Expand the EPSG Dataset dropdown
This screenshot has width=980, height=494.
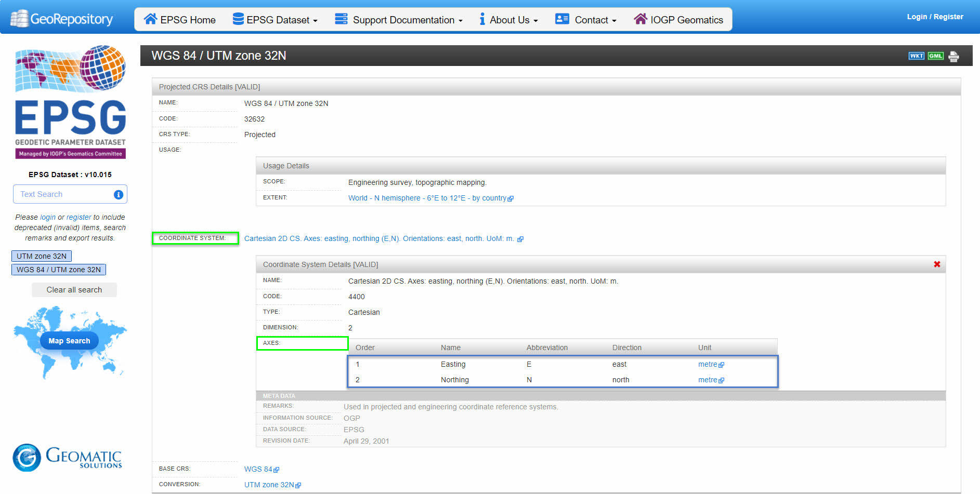pyautogui.click(x=276, y=20)
